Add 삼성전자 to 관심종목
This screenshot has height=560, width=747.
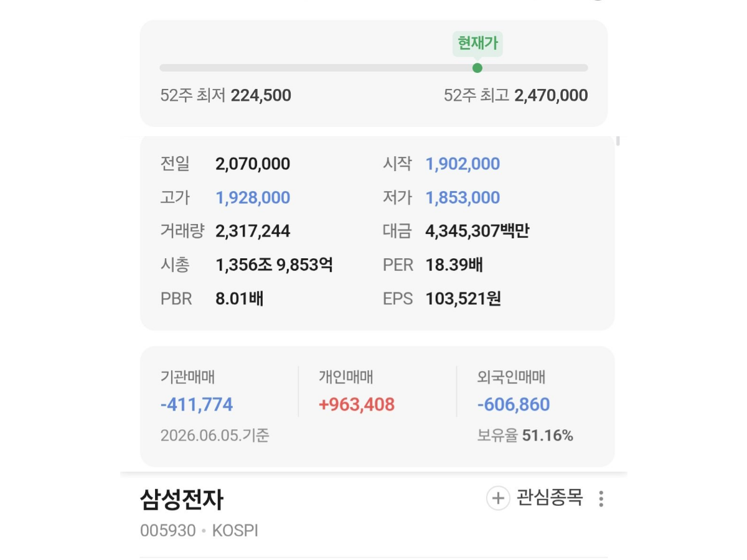pos(535,498)
